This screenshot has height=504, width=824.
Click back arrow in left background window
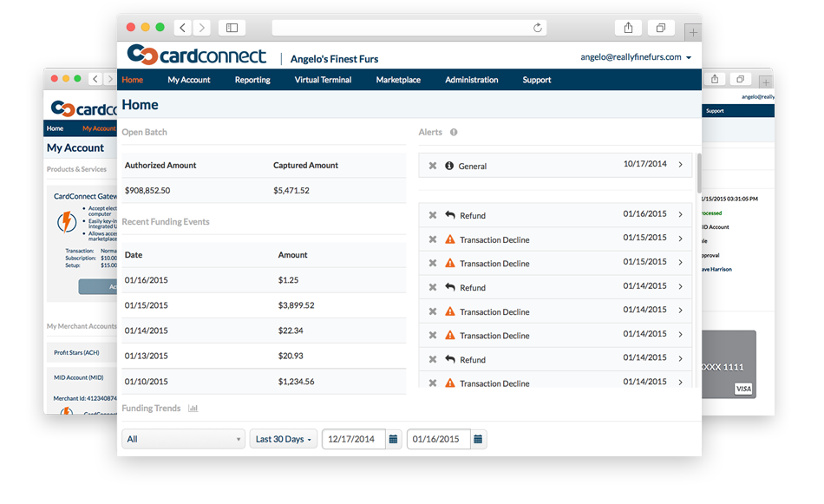[x=95, y=79]
